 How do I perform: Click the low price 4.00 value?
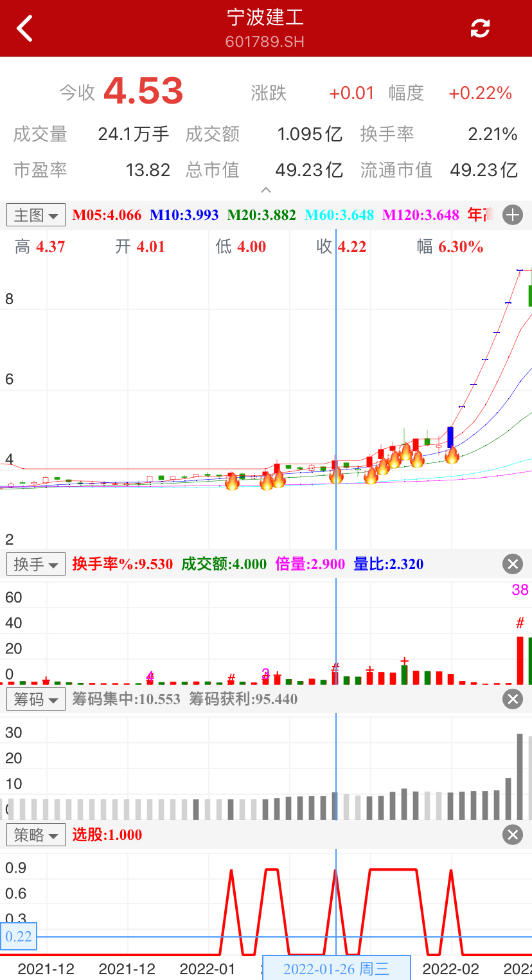[x=252, y=247]
